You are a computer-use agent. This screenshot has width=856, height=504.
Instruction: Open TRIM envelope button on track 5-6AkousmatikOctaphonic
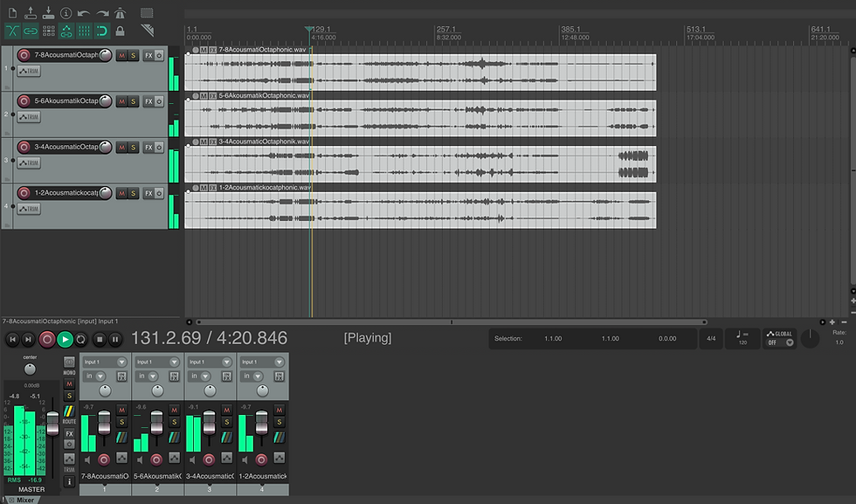coord(28,117)
